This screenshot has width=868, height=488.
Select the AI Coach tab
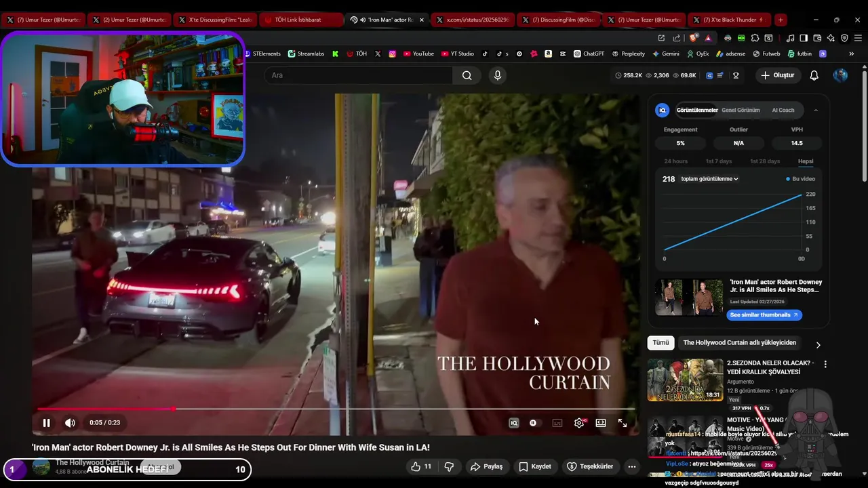(783, 110)
